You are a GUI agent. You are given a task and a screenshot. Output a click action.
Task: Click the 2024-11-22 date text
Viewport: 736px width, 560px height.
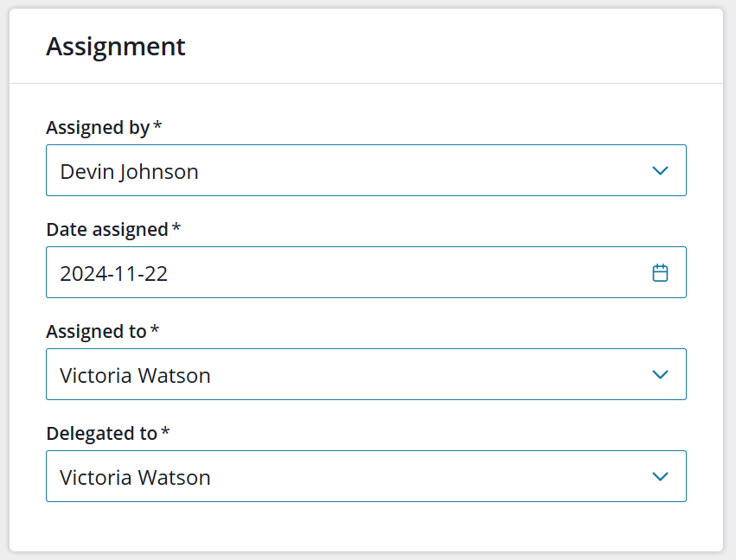(113, 274)
